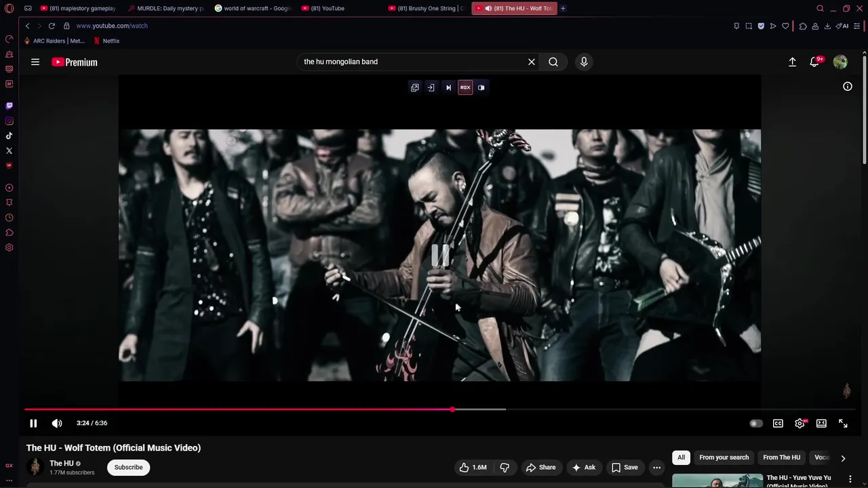Open Twitch in the Opera sidebar
The height and width of the screenshot is (488, 868).
(x=9, y=106)
